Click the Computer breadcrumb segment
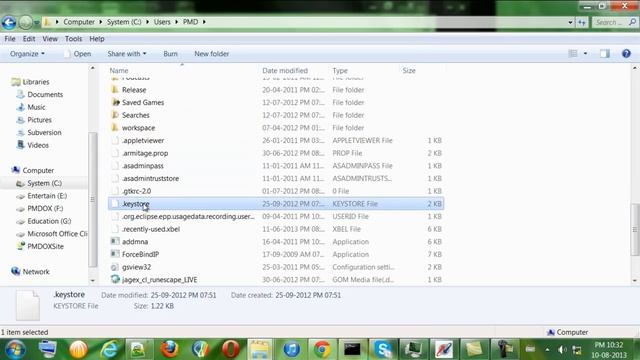 (x=78, y=22)
